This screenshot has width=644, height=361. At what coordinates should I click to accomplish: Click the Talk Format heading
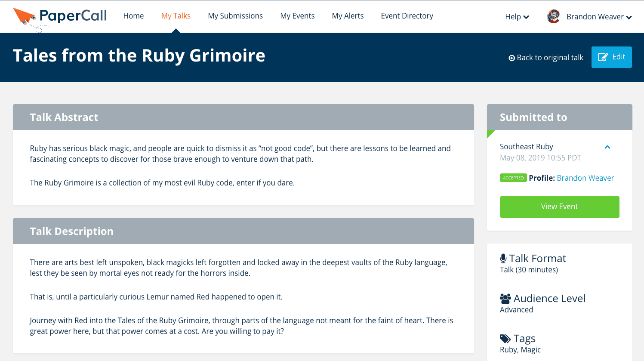538,259
